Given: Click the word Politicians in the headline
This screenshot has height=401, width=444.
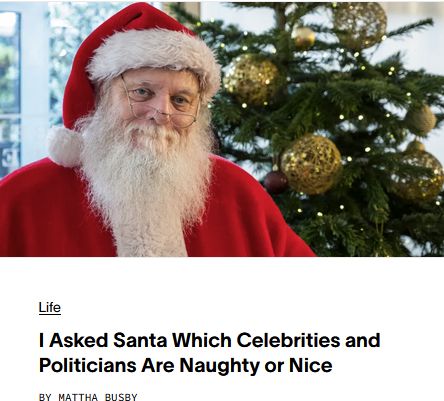Looking at the screenshot, I should (88, 365).
